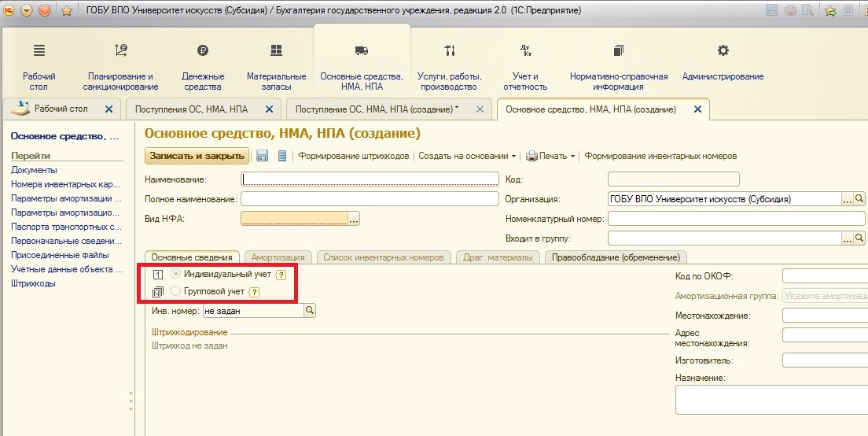868x436 pixels.
Task: Select the Групповой учет radio button
Action: (x=176, y=291)
